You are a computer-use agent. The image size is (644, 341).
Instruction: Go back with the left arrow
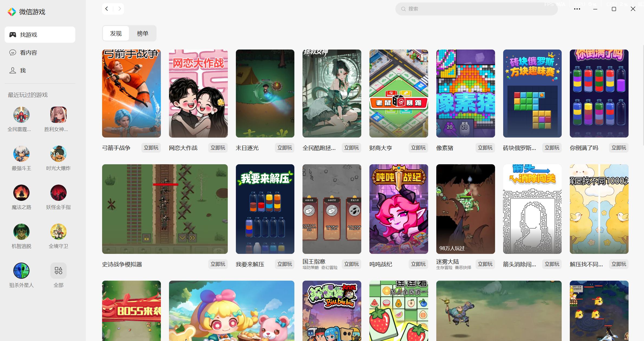coord(107,9)
